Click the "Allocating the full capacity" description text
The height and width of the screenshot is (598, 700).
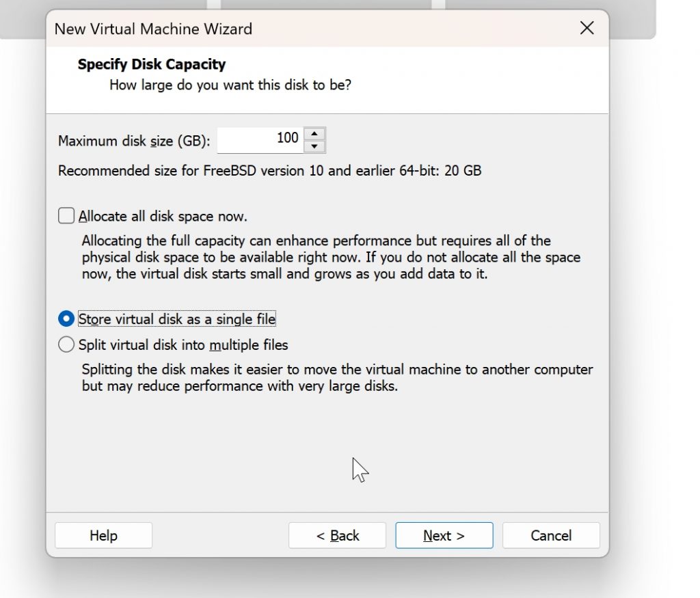pyautogui.click(x=332, y=257)
